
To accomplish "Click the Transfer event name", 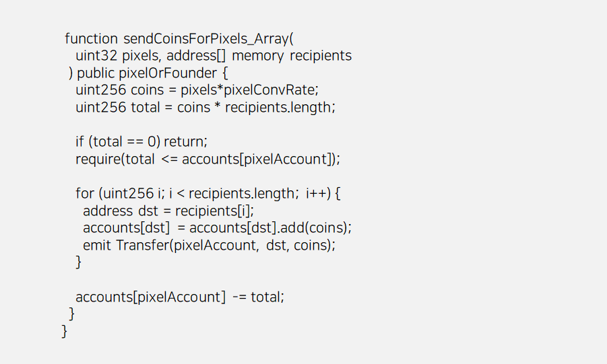I will (142, 245).
